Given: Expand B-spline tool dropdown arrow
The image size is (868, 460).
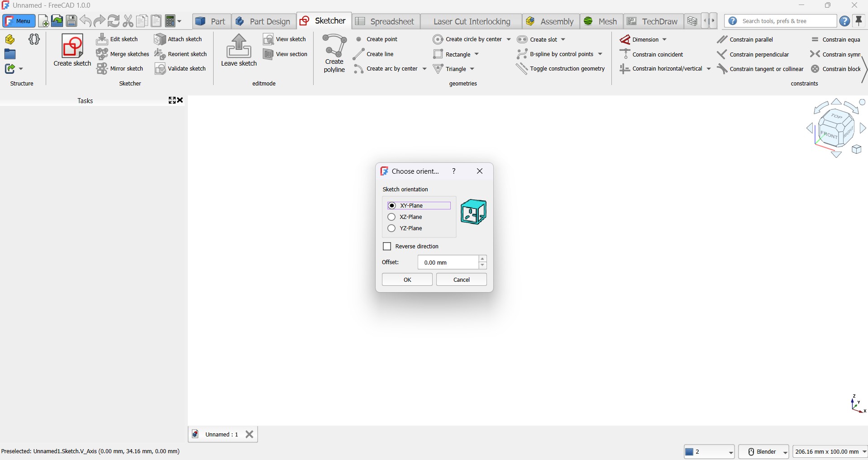Looking at the screenshot, I should point(601,54).
